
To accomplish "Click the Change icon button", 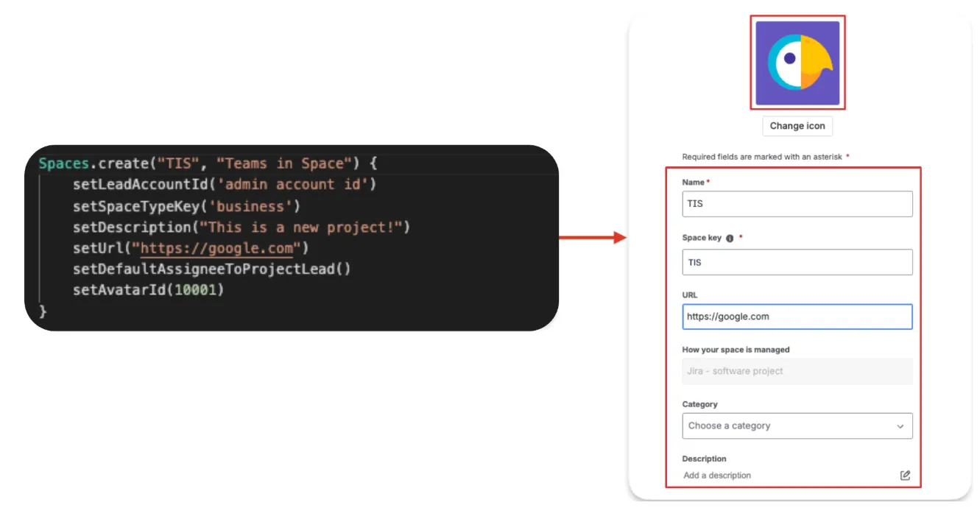I will coord(797,126).
